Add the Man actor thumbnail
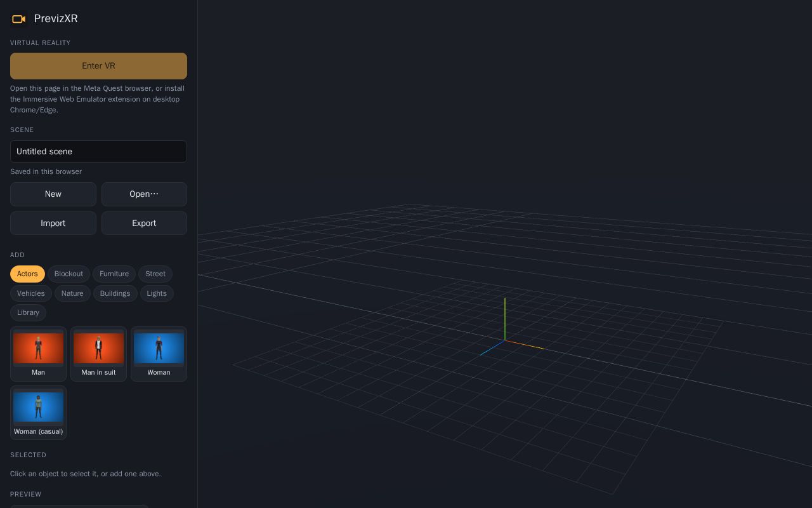The image size is (812, 508). click(38, 354)
